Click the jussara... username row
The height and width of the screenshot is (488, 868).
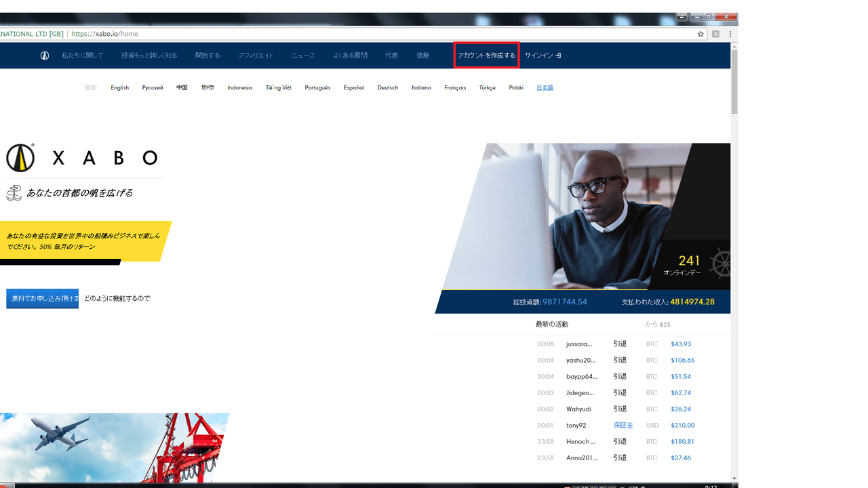coord(579,344)
